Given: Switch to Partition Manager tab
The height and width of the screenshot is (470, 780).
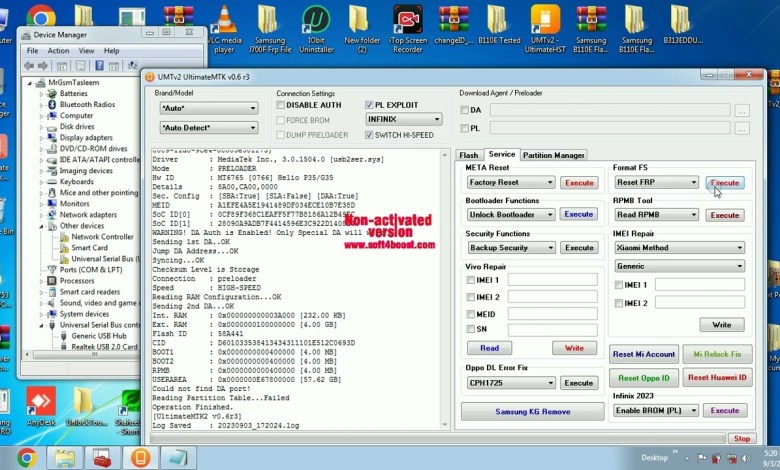Looking at the screenshot, I should (554, 155).
